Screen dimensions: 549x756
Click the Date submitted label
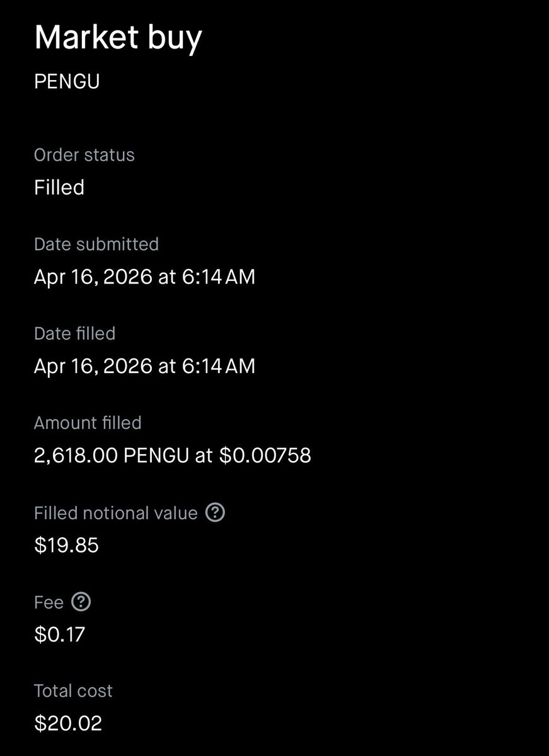(x=96, y=244)
